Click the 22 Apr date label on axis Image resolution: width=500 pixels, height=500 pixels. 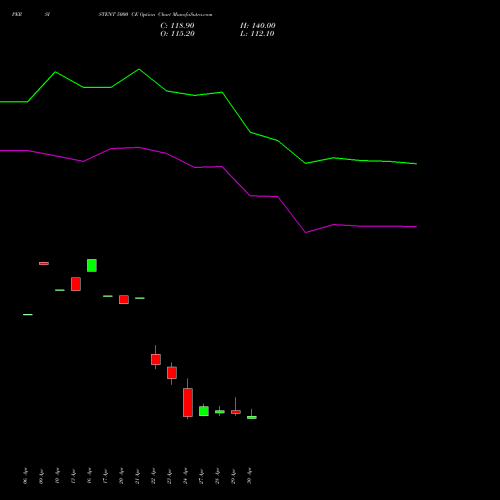[153, 476]
